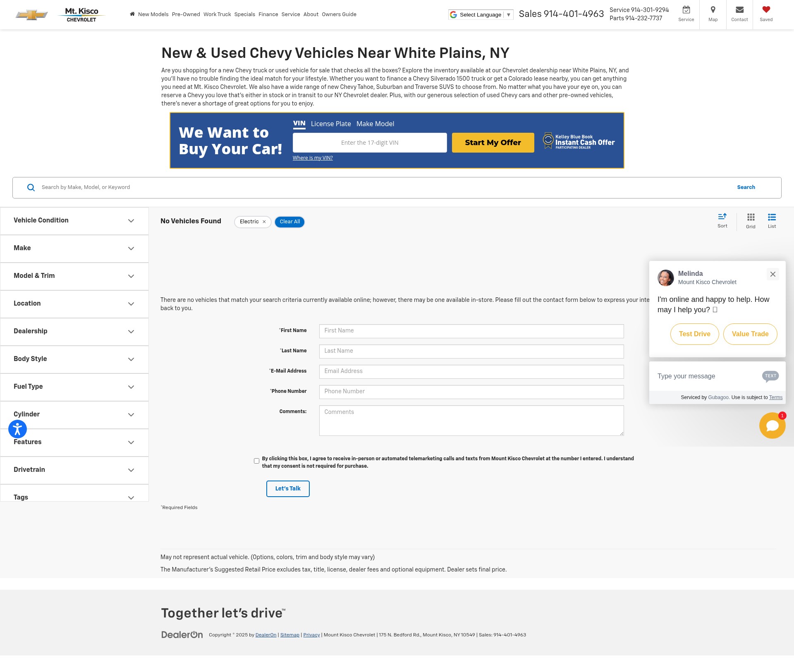This screenshot has width=794, height=672.
Task: Open the chat Terms link
Action: pyautogui.click(x=776, y=397)
